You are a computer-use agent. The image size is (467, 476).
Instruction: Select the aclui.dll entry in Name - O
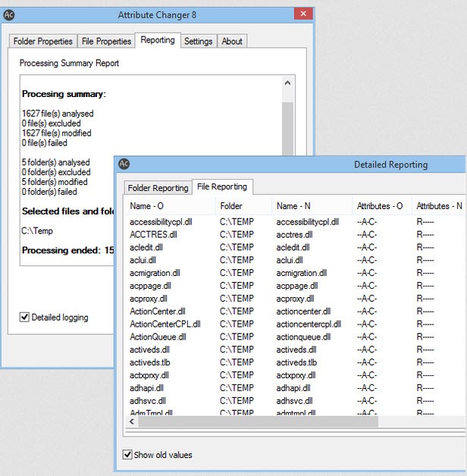tap(143, 260)
